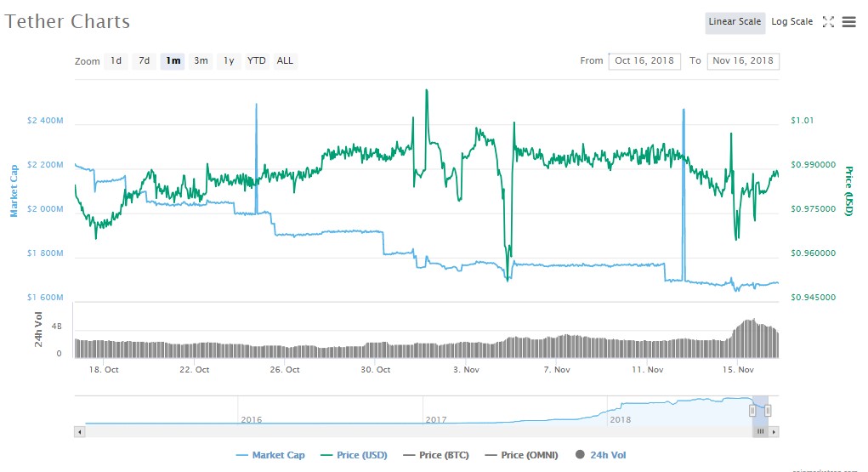Viewport: 868px width, 472px height.
Task: Toggle Price (OMNI) series in legend
Action: [x=521, y=455]
